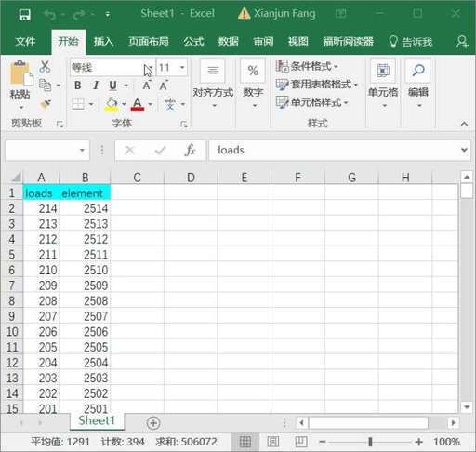The height and width of the screenshot is (452, 476).
Task: Click the Find magnifier editing icon
Action: pyautogui.click(x=418, y=71)
